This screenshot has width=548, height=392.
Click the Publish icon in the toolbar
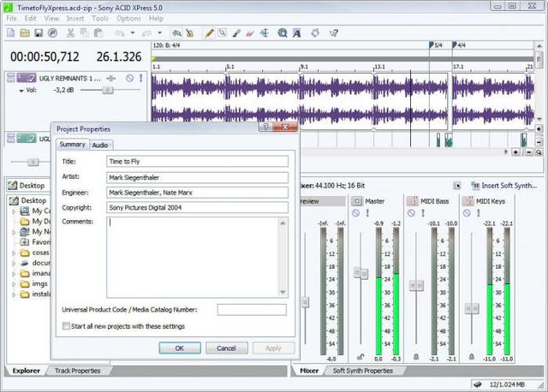[x=52, y=33]
